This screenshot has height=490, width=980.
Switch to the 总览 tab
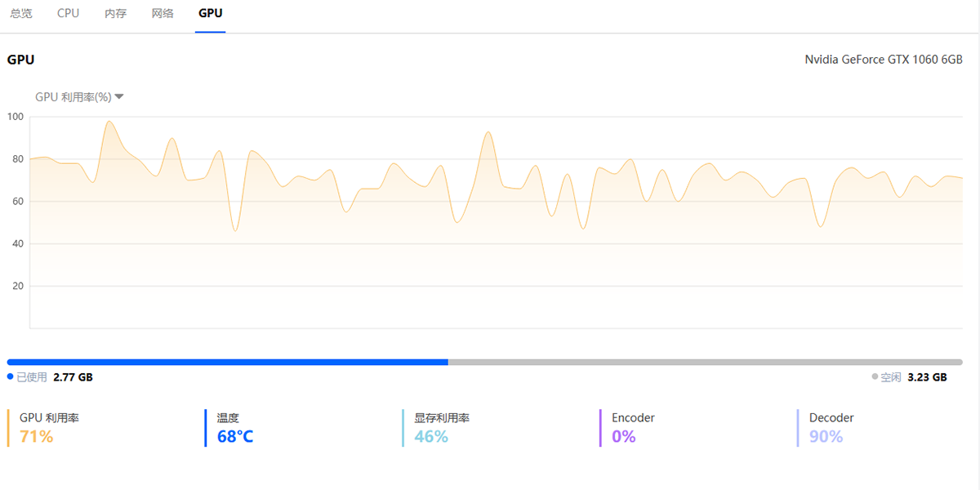click(21, 14)
